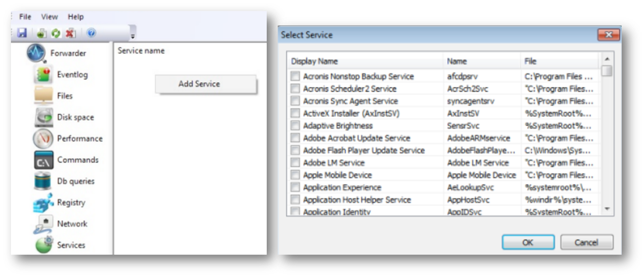
Task: Click the syncagentsrv name cell
Action: point(471,101)
